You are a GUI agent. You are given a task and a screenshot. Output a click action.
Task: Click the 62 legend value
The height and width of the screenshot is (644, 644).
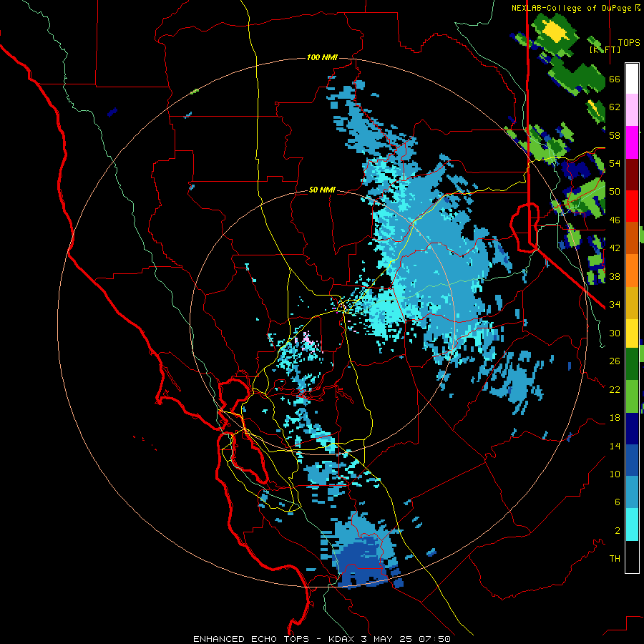[x=615, y=107]
